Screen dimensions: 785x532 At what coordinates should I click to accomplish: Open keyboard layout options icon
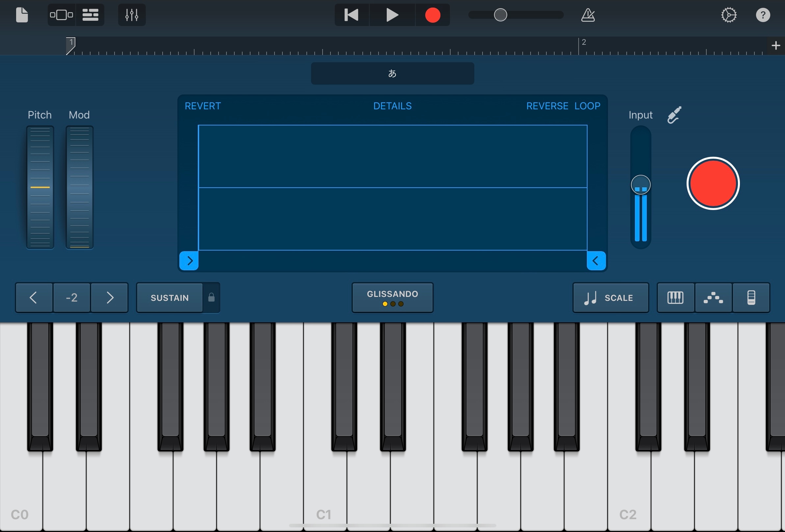click(675, 298)
